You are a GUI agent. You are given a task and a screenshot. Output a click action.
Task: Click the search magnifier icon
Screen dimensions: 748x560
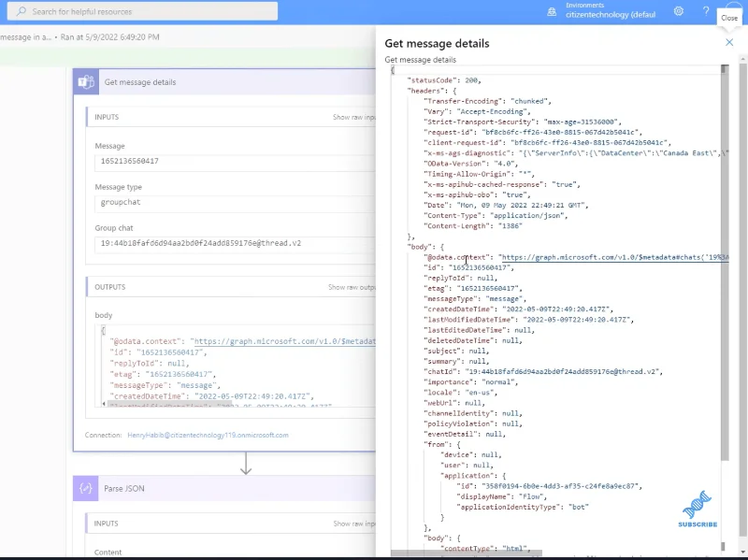[x=21, y=11]
